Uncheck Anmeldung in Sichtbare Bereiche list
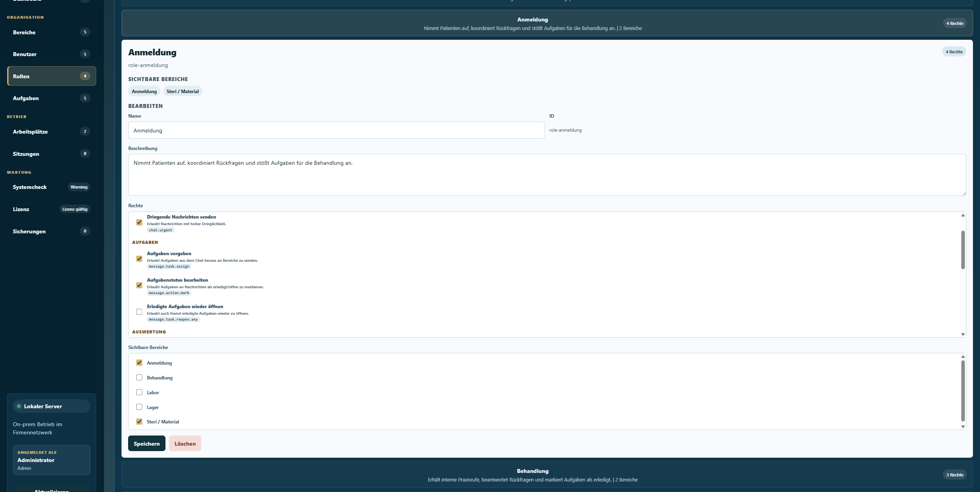The image size is (980, 492). [139, 363]
